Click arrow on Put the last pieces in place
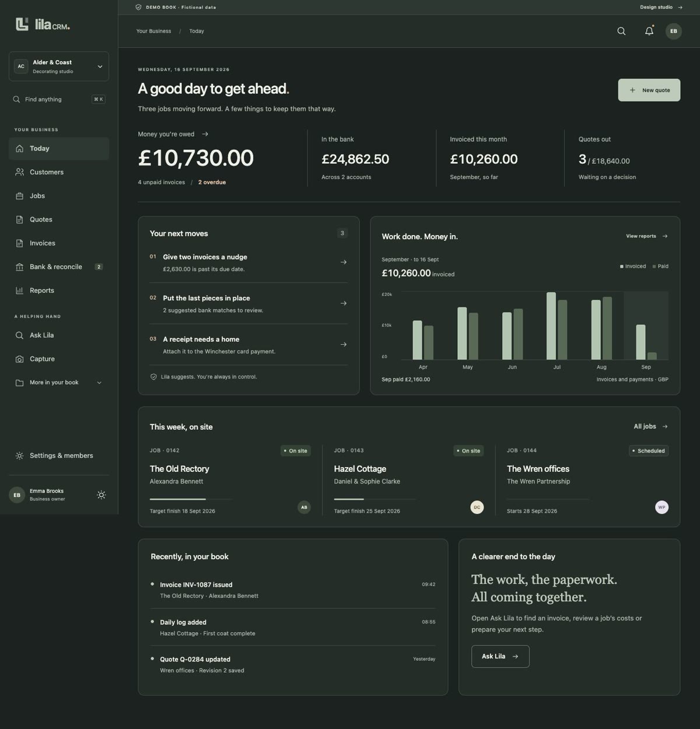Viewport: 700px width, 729px height. (344, 303)
